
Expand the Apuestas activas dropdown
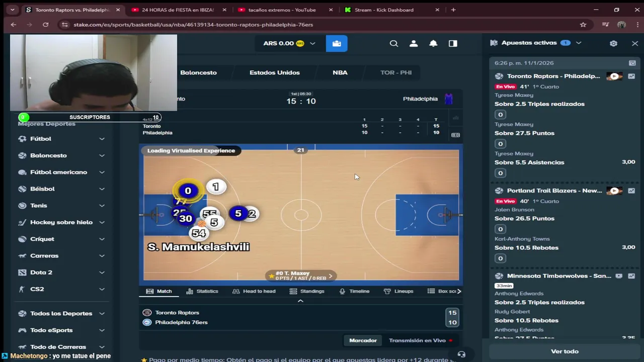579,43
